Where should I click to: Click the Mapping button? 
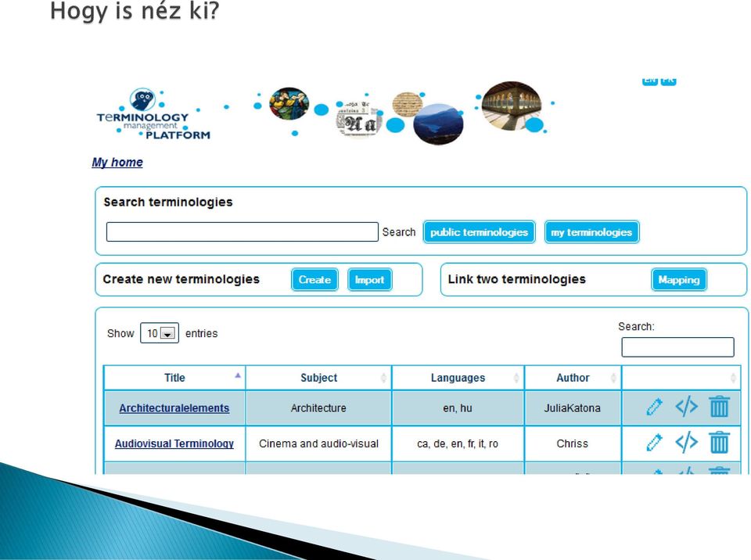(x=679, y=280)
